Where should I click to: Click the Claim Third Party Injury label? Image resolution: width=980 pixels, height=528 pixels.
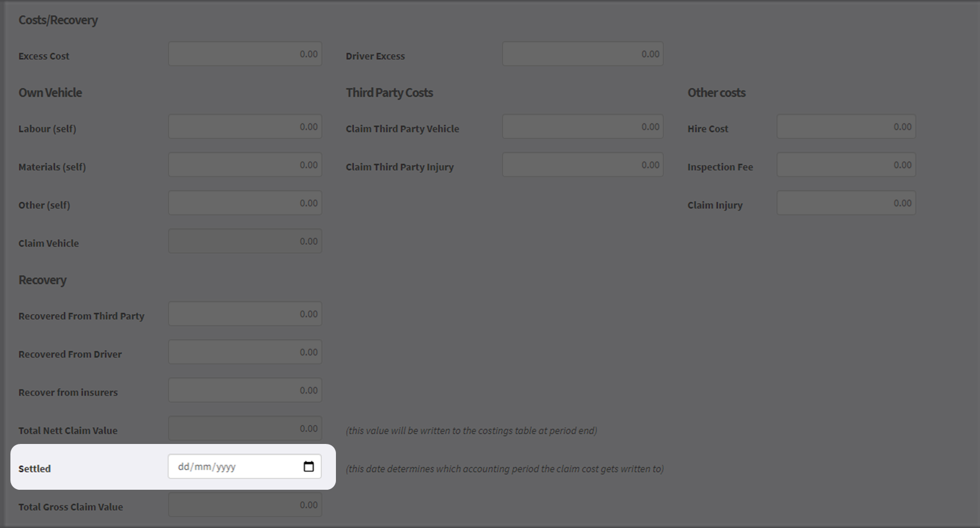(400, 167)
